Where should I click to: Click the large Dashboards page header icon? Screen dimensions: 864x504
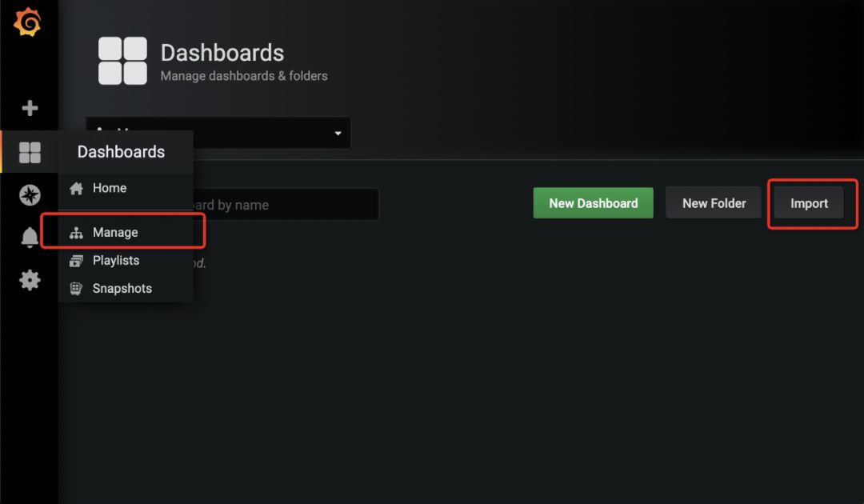pos(122,61)
